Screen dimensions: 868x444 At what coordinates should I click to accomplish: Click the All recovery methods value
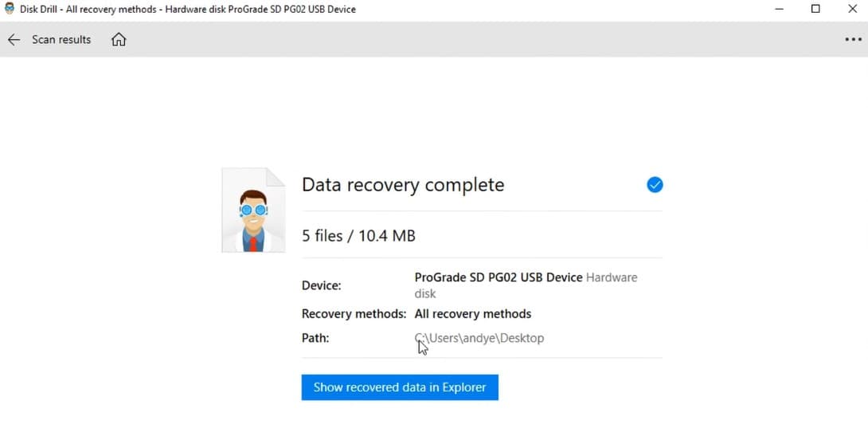(x=473, y=313)
